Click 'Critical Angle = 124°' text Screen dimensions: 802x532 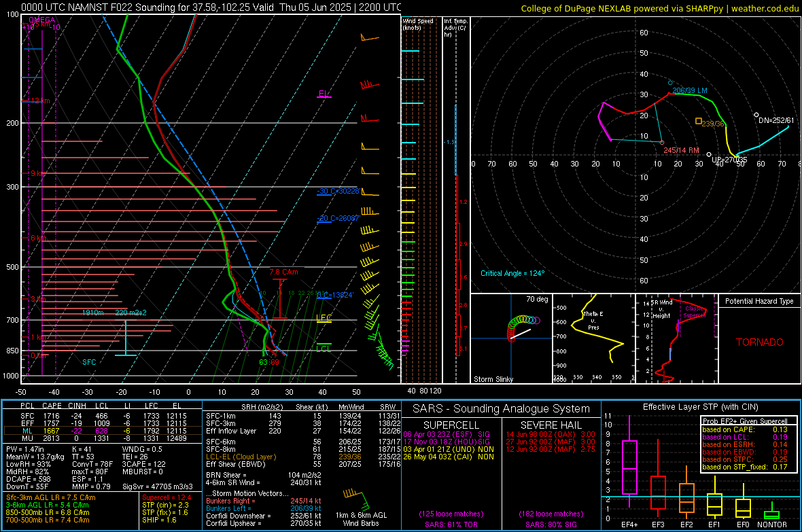pos(512,273)
